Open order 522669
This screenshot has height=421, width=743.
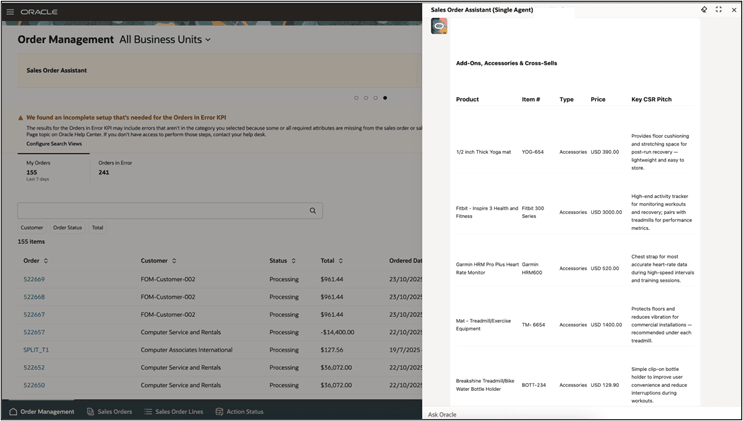click(x=34, y=279)
